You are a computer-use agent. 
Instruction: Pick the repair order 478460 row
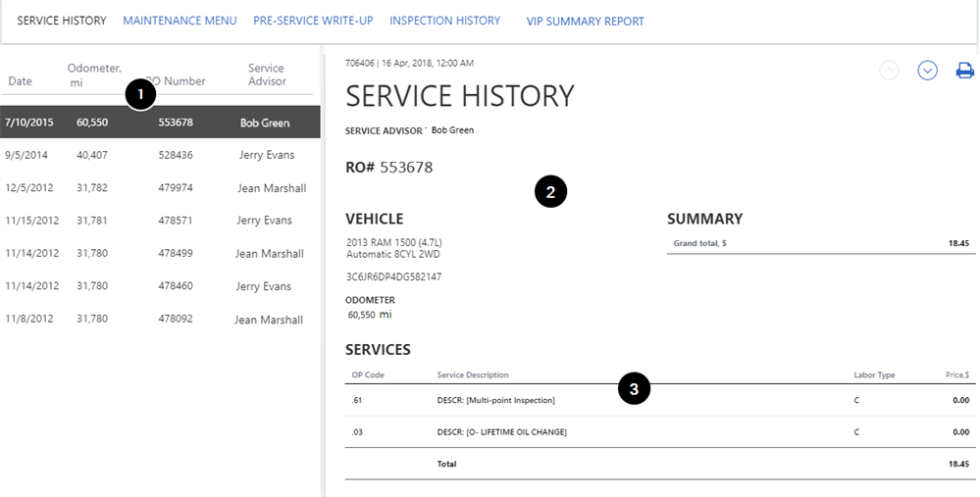point(160,286)
